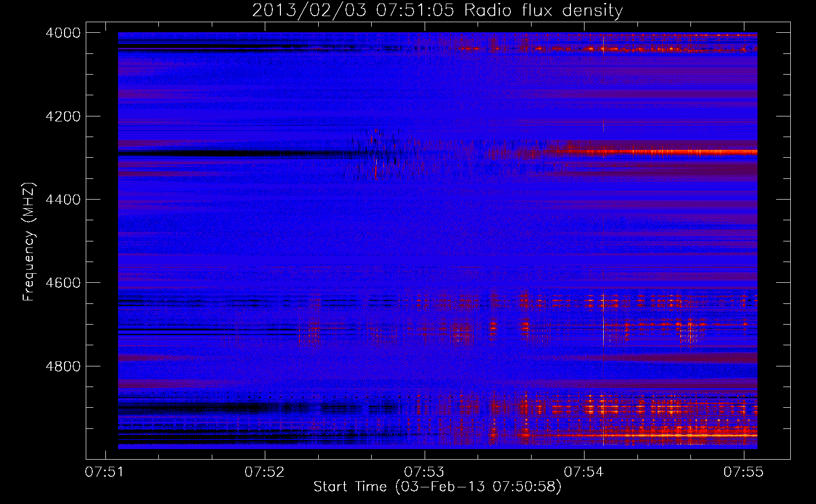The width and height of the screenshot is (816, 504).
Task: Click the 4200 frequency tick label
Action: (x=63, y=116)
